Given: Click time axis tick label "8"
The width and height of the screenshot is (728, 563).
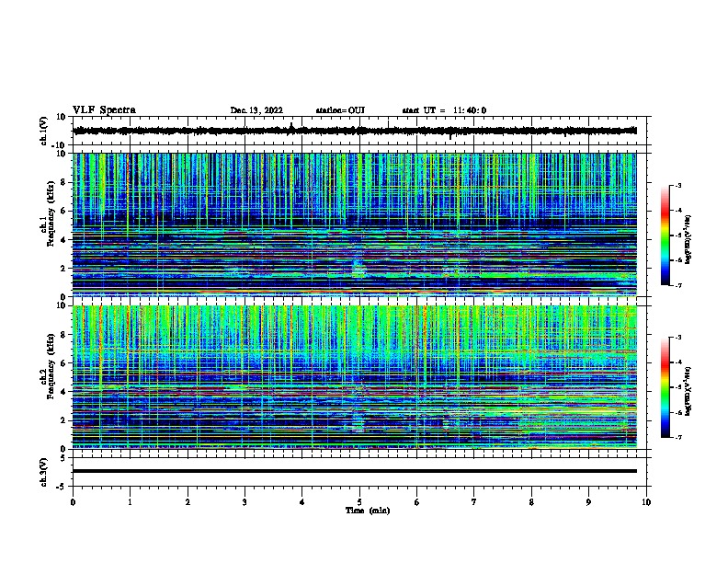Looking at the screenshot, I should (x=531, y=502).
